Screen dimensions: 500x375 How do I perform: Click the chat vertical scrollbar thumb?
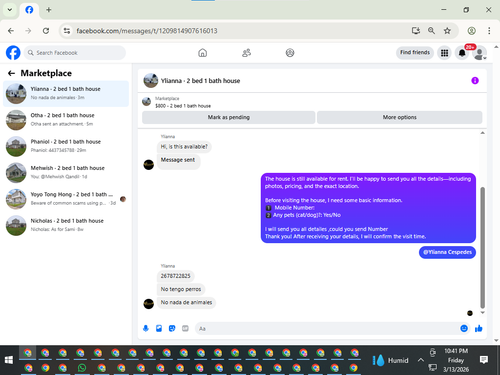click(482, 248)
